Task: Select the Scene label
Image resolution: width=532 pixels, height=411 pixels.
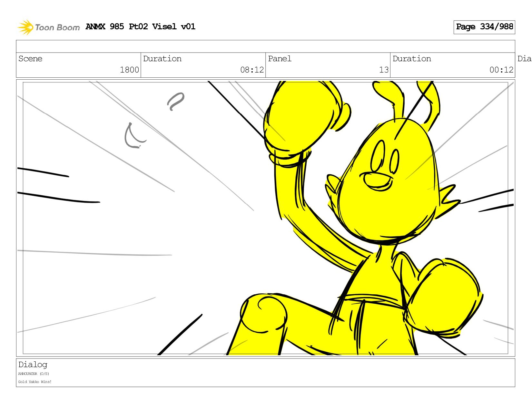Action: pos(30,59)
